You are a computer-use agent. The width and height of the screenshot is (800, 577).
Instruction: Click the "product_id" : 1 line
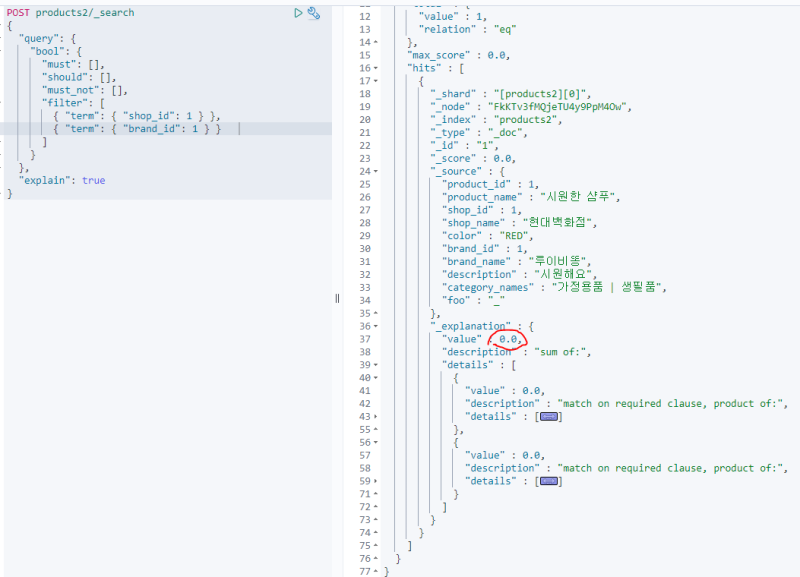[490, 184]
